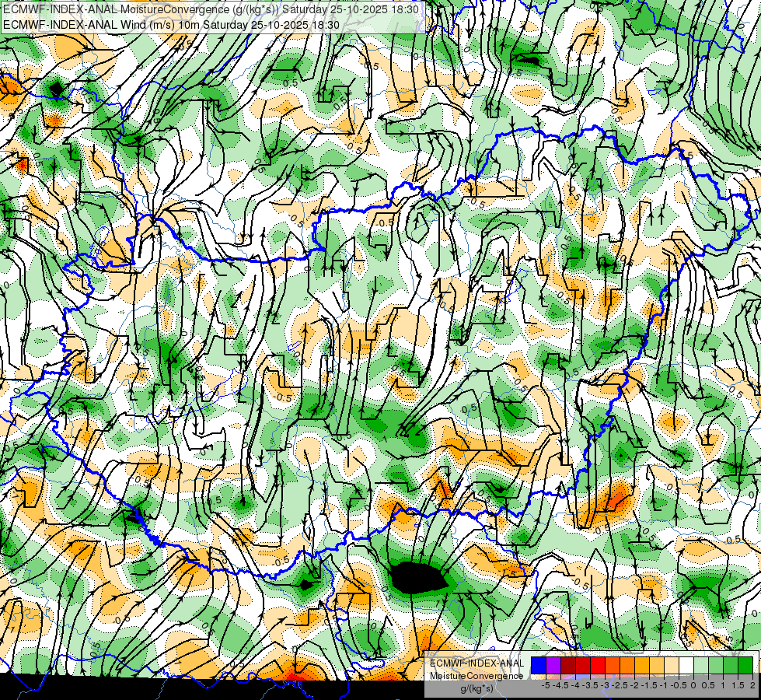This screenshot has height=700, width=761.
Task: Click the black diamond in top-left green area
Action: (58, 89)
